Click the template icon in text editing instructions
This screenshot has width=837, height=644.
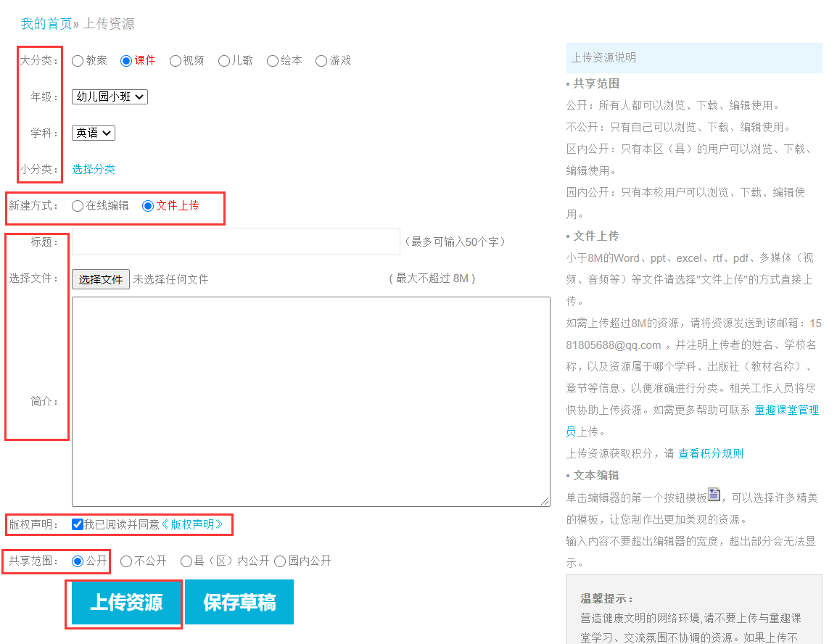(714, 495)
